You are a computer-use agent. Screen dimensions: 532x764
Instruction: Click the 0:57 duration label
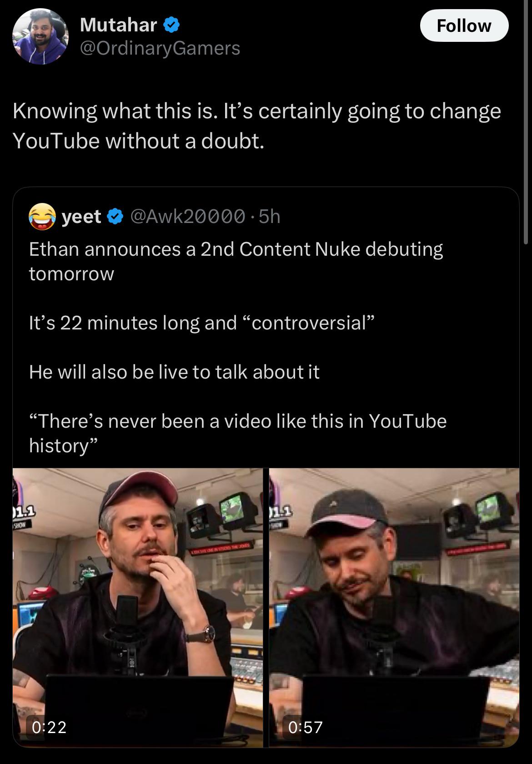click(306, 727)
